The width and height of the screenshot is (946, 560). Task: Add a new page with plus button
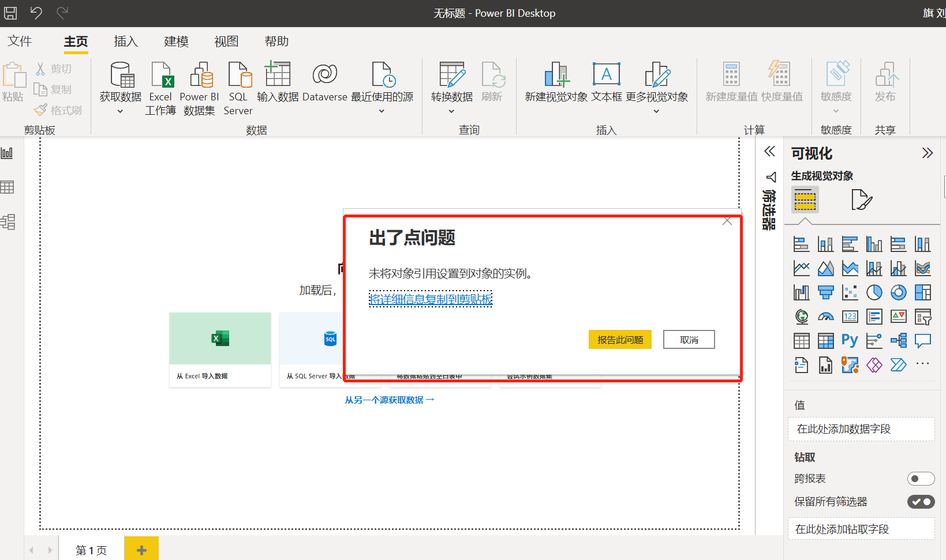pyautogui.click(x=141, y=550)
